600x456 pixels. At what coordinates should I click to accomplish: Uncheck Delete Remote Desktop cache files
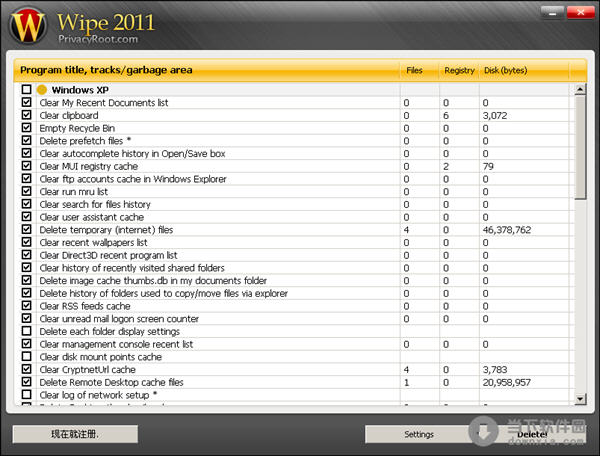pos(26,382)
